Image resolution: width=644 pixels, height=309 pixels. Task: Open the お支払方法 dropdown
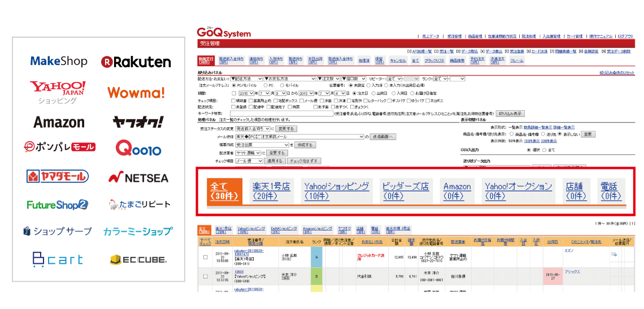(x=290, y=79)
